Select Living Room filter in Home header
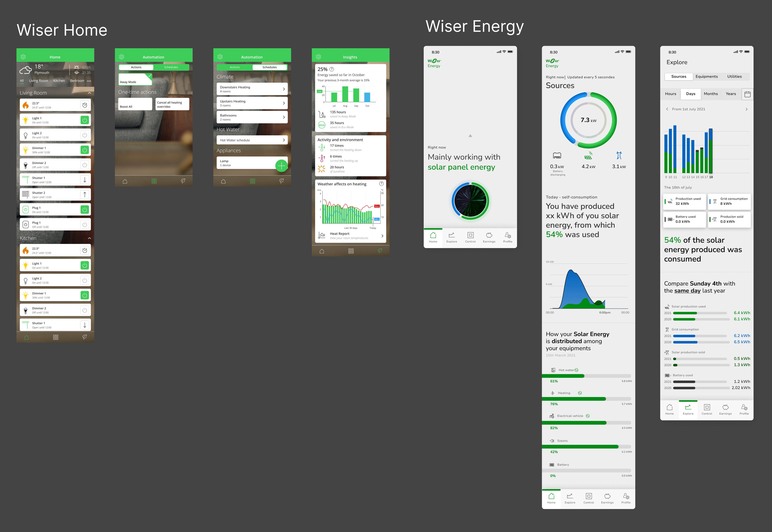This screenshot has width=772, height=532. (x=38, y=81)
